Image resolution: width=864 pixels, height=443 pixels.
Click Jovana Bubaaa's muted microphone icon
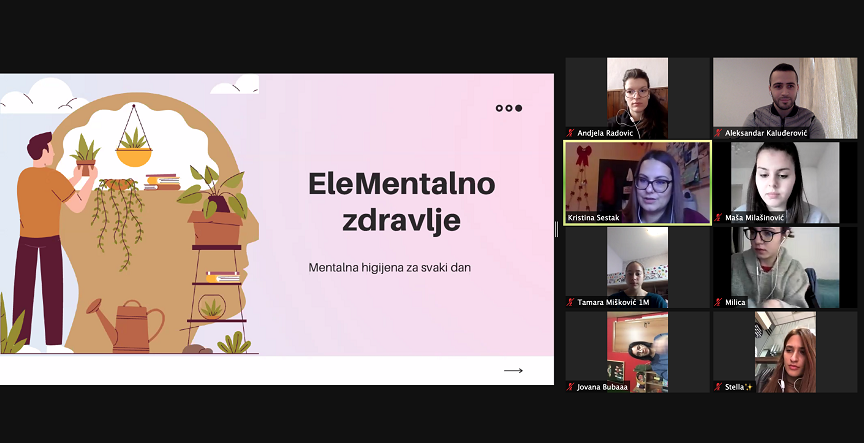tap(571, 387)
